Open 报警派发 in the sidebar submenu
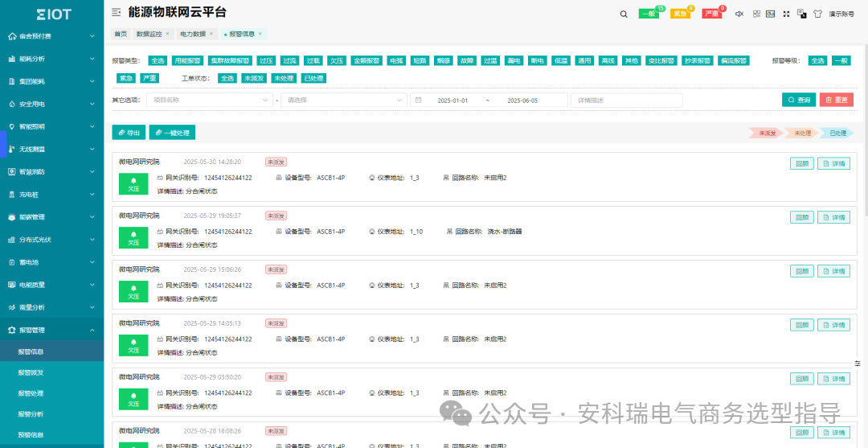868x448 pixels. tap(31, 372)
